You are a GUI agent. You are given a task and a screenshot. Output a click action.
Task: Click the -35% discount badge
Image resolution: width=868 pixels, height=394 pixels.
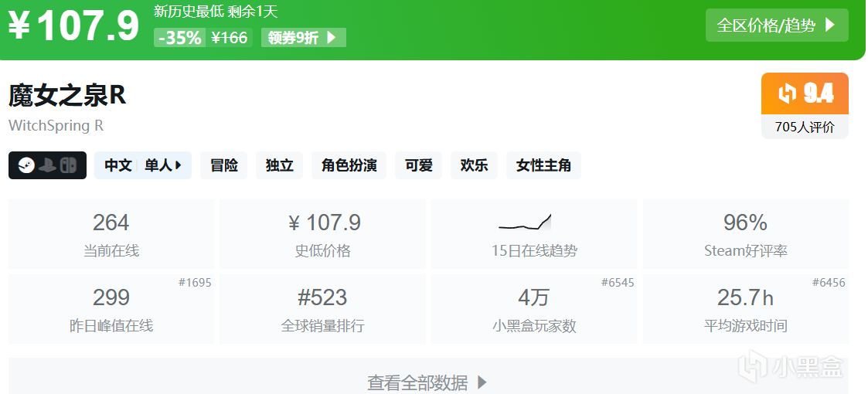coord(180,38)
